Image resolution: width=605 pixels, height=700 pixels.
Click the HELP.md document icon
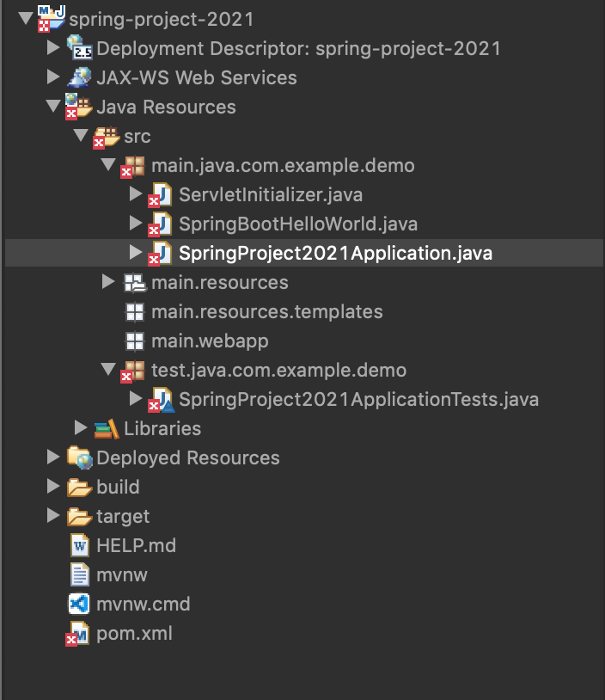79,545
